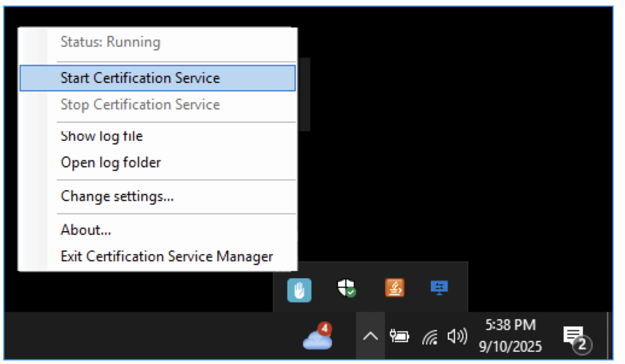The width and height of the screenshot is (625, 364).
Task: Open Windows Security via the shield icon
Action: (345, 290)
